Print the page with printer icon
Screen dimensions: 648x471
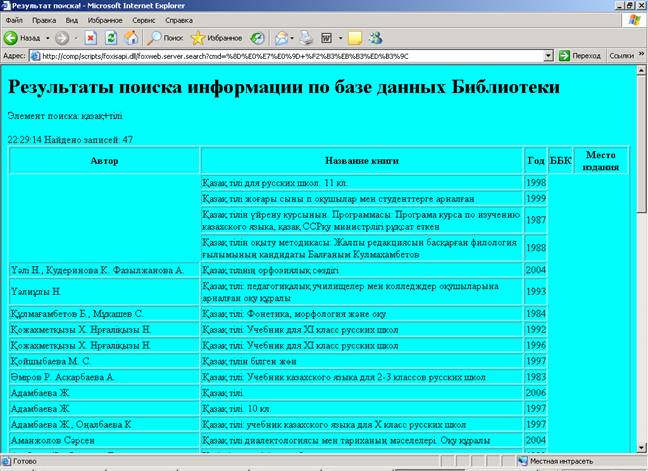pos(306,38)
